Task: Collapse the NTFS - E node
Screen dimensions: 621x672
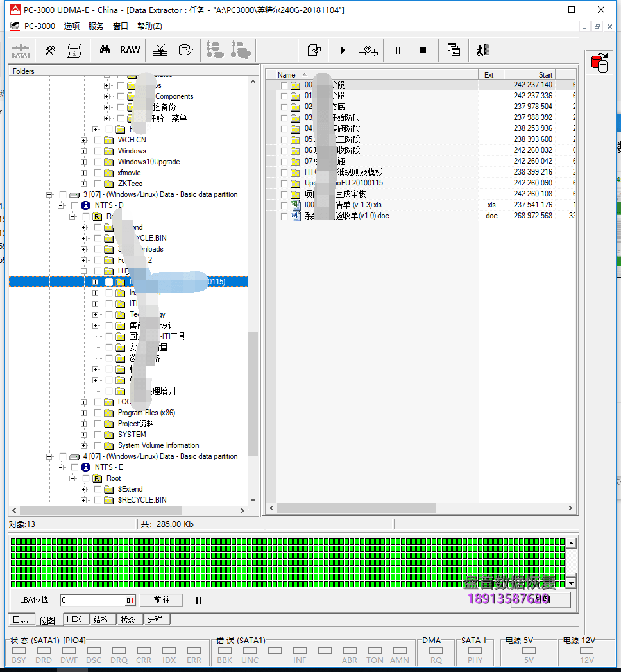Action: click(60, 467)
